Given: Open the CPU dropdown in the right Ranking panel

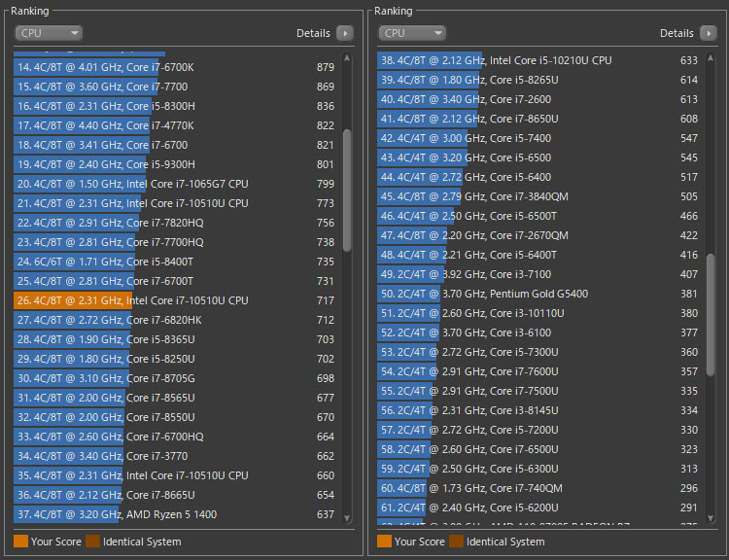Looking at the screenshot, I should [412, 33].
